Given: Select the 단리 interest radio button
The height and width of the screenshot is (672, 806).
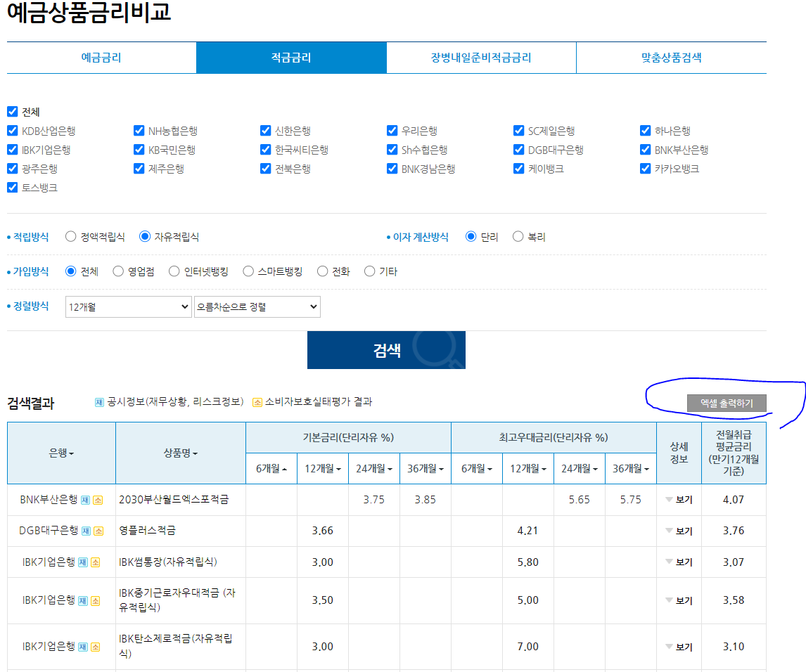Looking at the screenshot, I should (471, 236).
